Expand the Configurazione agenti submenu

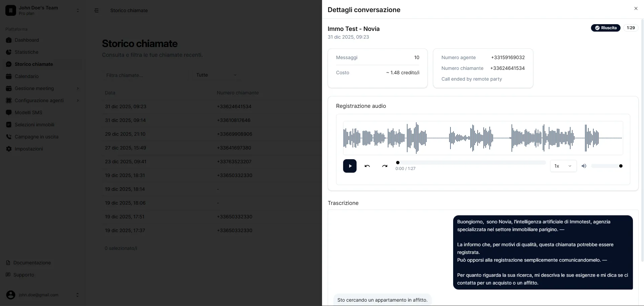coord(78,100)
